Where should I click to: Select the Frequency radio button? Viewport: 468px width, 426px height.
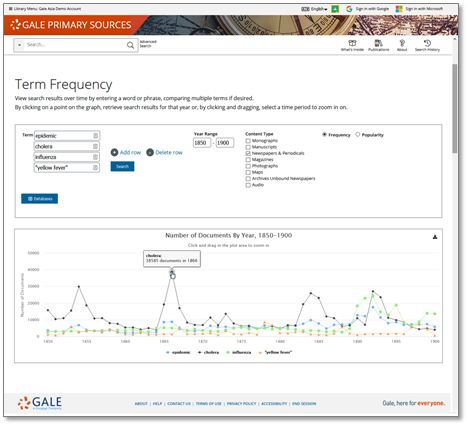[324, 134]
